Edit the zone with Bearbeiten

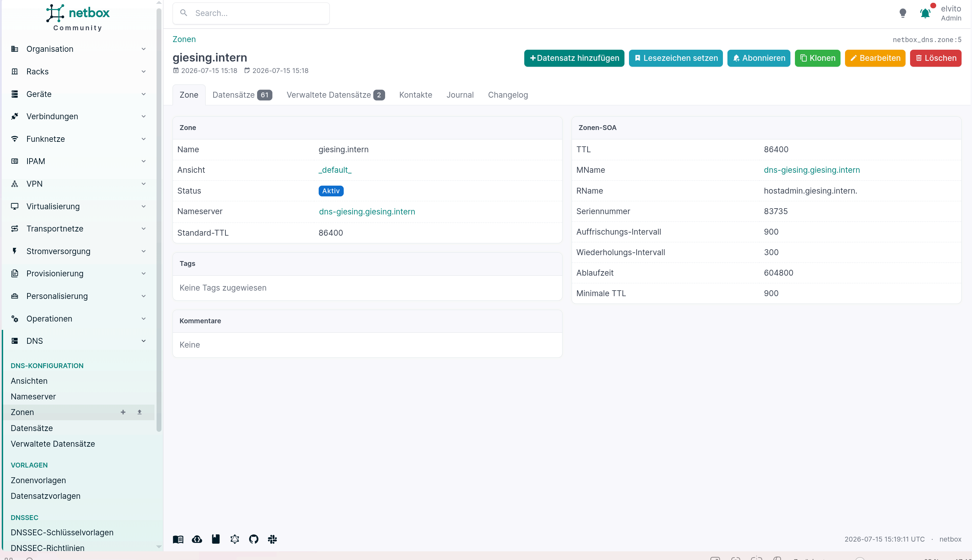[x=875, y=58]
